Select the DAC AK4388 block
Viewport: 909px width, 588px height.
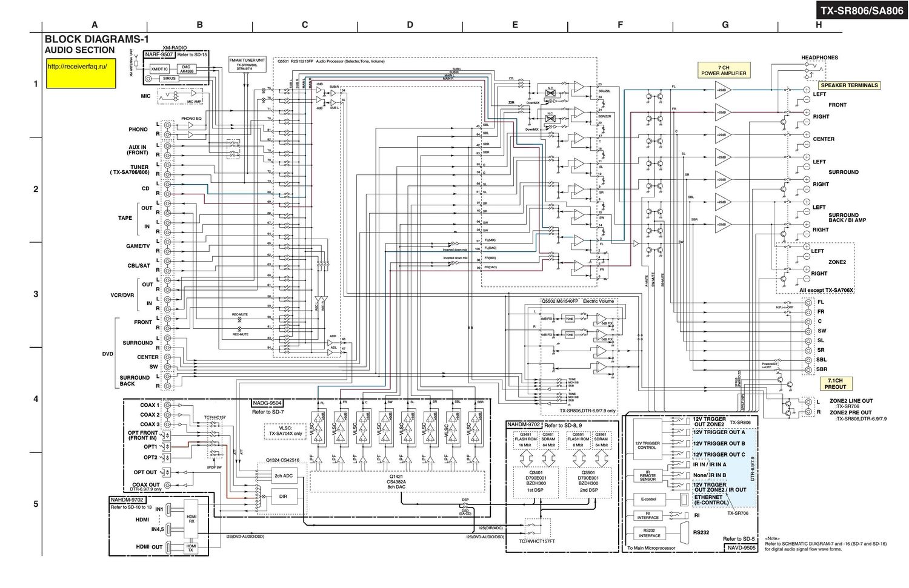click(187, 69)
